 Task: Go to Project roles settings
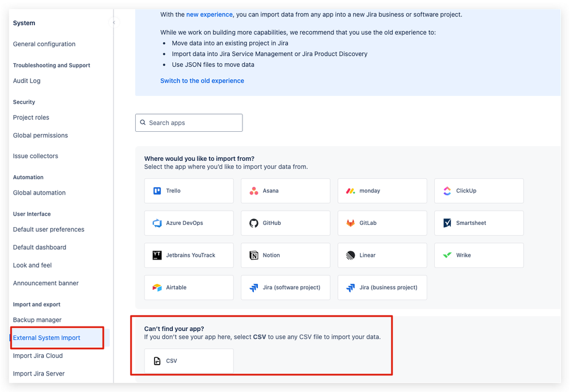(31, 118)
